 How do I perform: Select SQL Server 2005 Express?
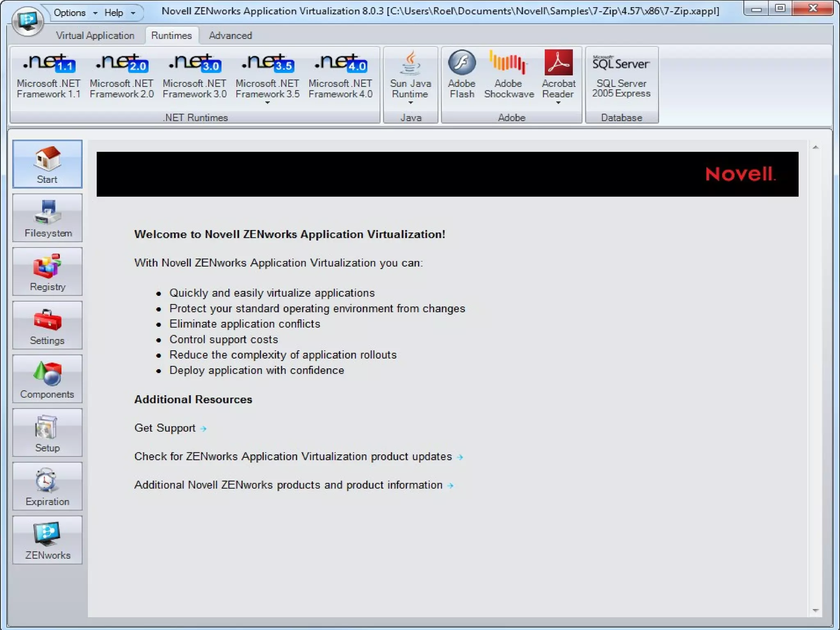621,75
